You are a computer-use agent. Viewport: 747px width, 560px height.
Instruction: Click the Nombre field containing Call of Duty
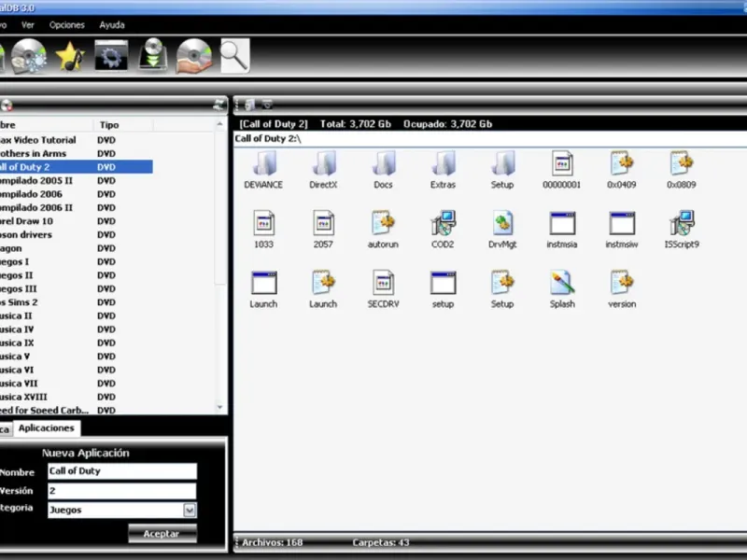121,471
